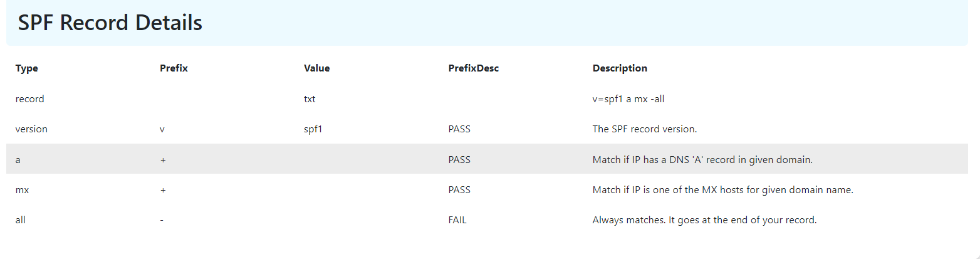Viewport: 980px width, 259px height.
Task: Click the plus prefix in the 'a' row
Action: click(x=163, y=159)
